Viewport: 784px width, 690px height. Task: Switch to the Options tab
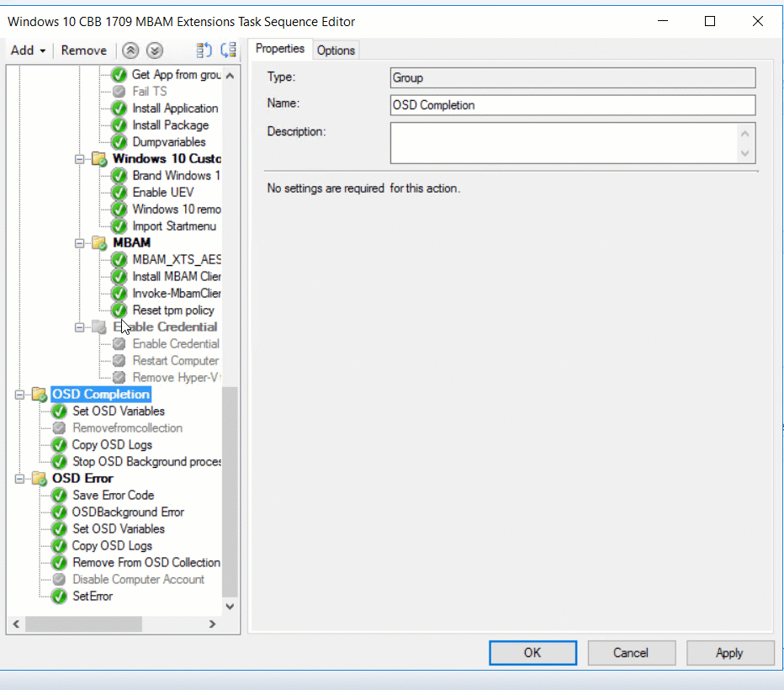click(x=336, y=50)
